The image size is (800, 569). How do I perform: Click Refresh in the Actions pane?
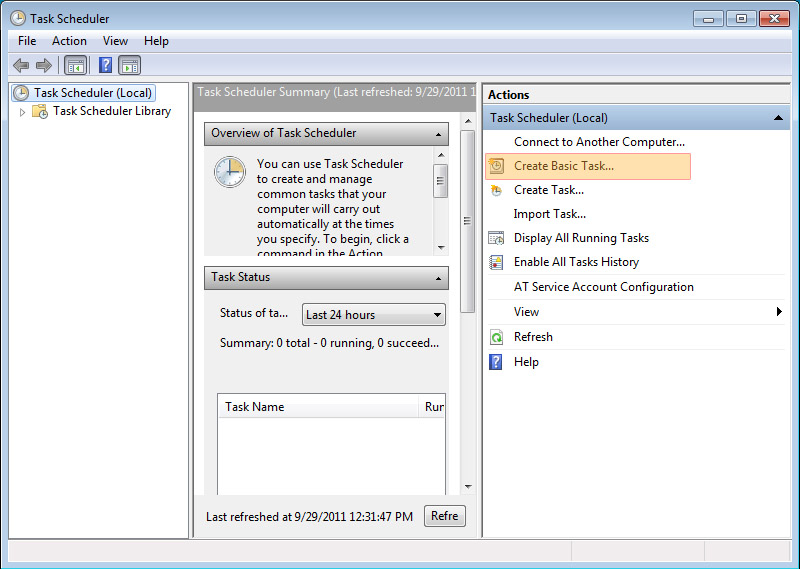(533, 337)
